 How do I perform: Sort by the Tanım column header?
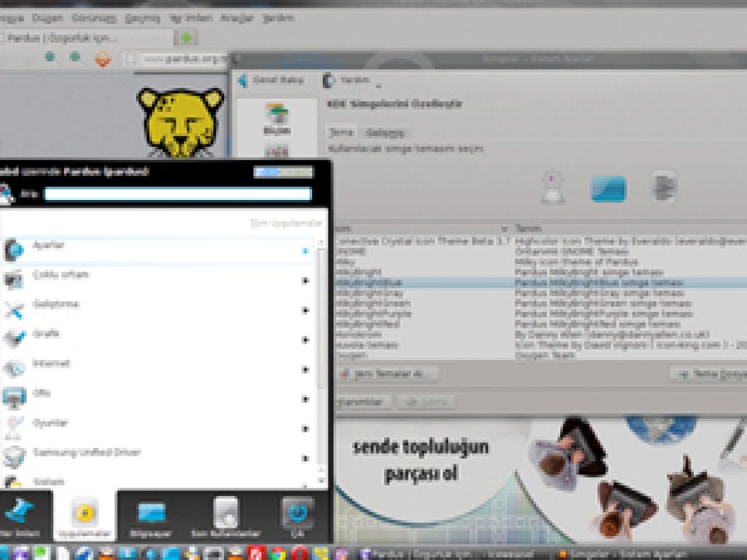pos(630,229)
